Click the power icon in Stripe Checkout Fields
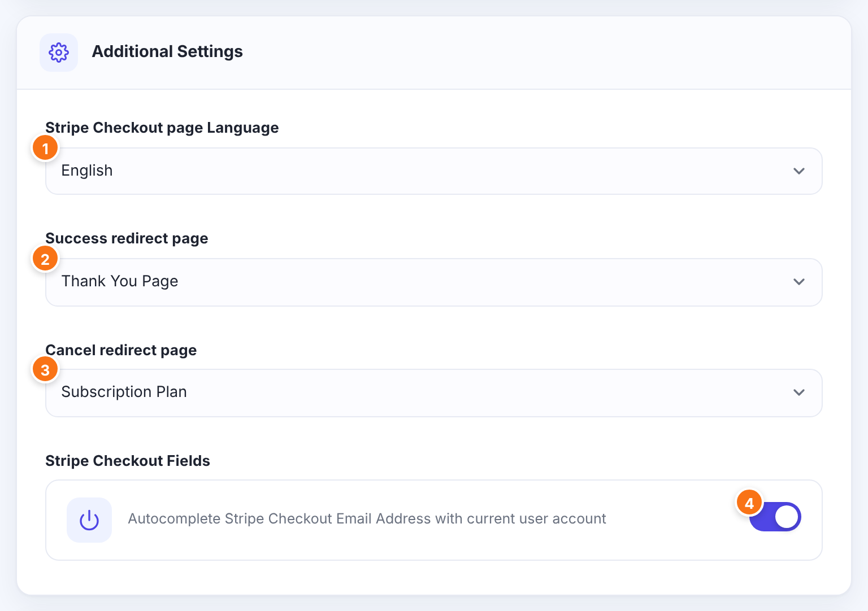Screen dimensions: 868x611 (x=89, y=520)
